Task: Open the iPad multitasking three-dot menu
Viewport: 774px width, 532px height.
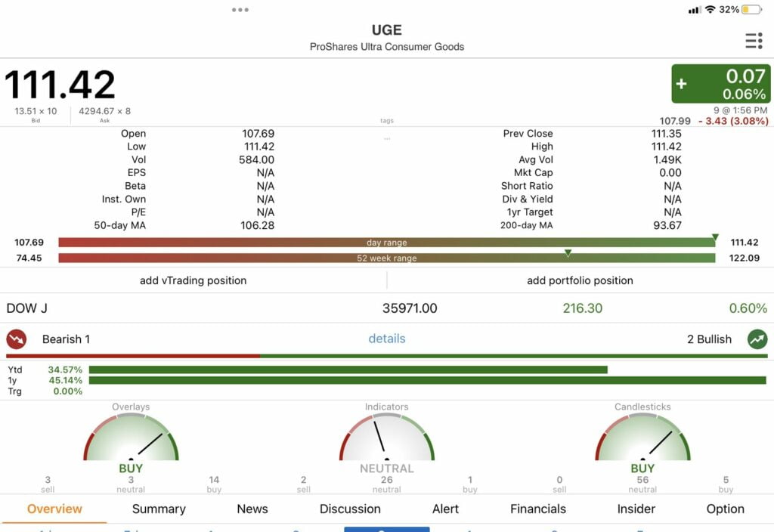Action: click(240, 10)
